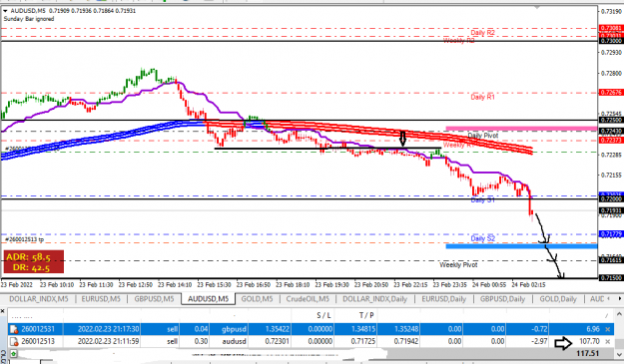This screenshot has width=624, height=364.
Task: Click open price 0.72301
Action: 278,341
